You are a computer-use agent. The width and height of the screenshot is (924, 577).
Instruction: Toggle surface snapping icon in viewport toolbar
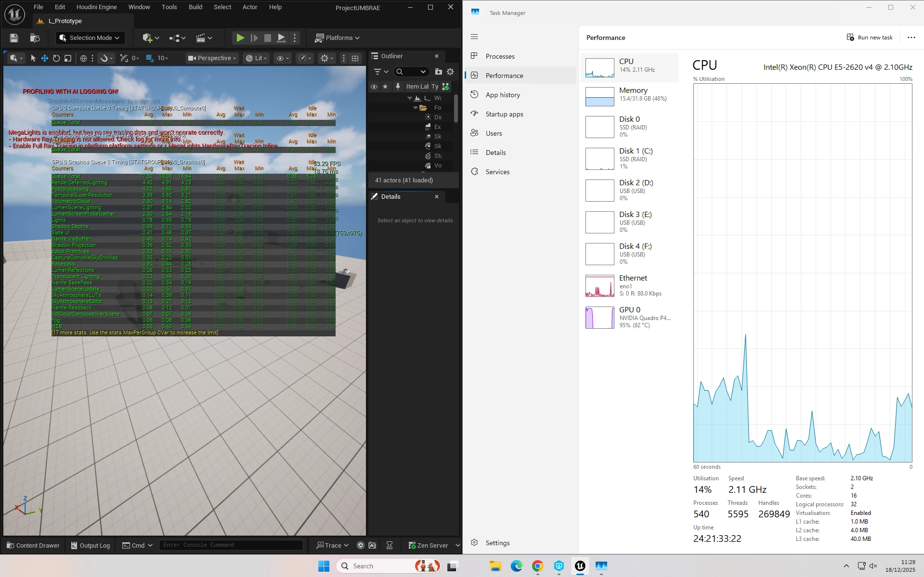(106, 58)
